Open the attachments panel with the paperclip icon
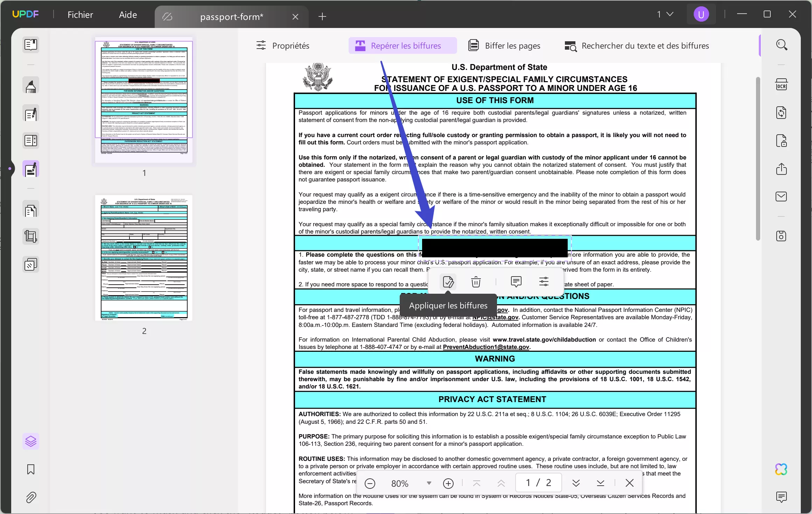Screen dimensions: 812x514 tap(31, 497)
